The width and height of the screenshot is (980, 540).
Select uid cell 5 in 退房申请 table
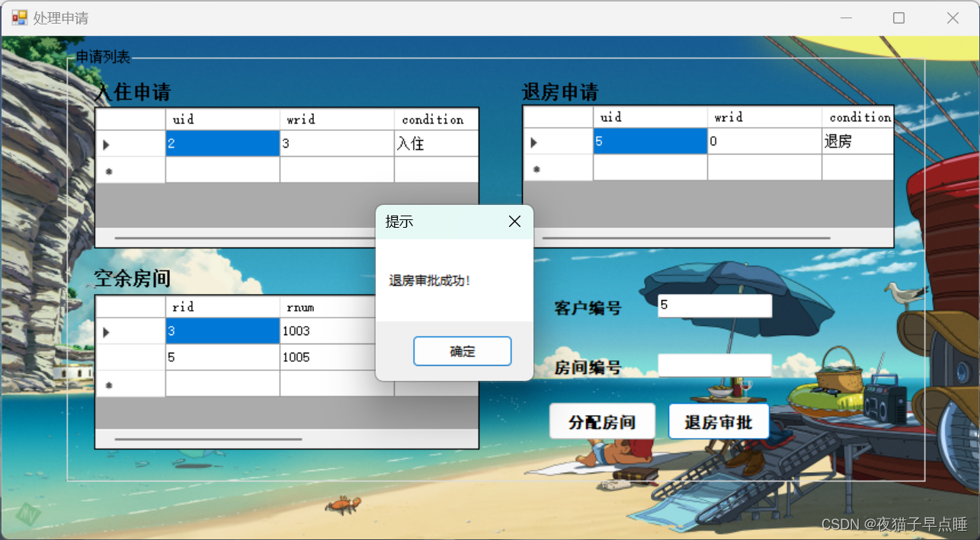point(650,141)
